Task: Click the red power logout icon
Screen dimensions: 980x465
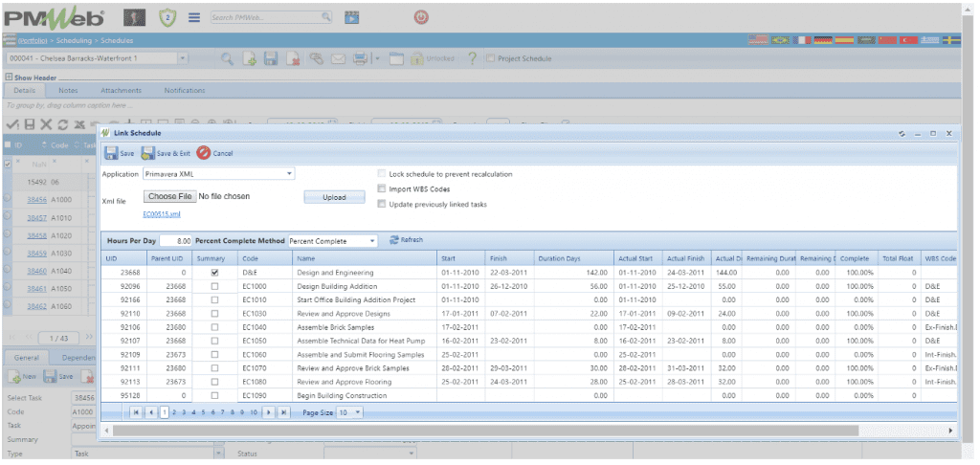Action: (x=421, y=17)
